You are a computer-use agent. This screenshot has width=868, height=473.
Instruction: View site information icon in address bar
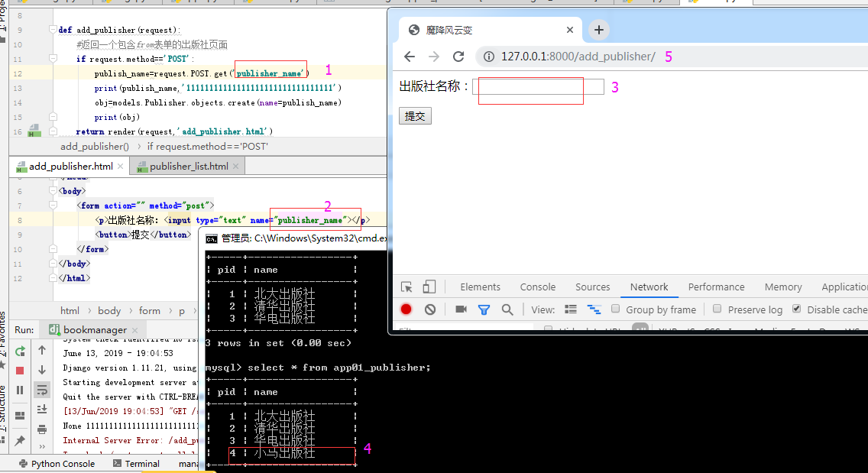[x=489, y=57]
